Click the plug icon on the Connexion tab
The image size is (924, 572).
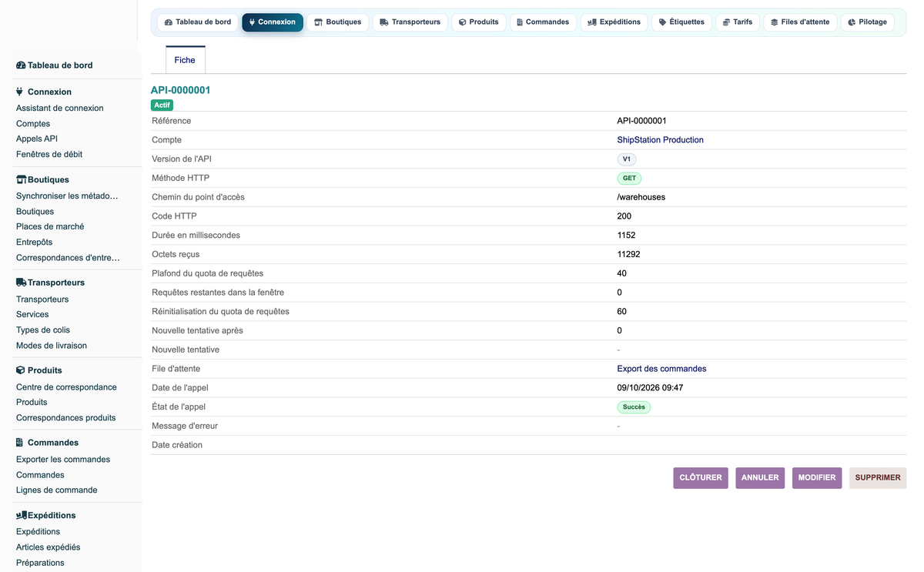pyautogui.click(x=252, y=22)
